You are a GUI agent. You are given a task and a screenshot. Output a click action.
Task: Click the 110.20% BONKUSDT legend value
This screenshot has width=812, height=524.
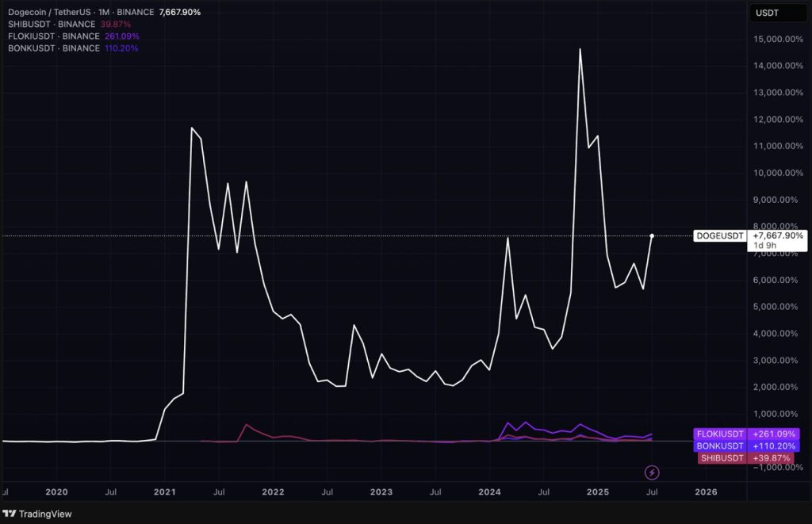pyautogui.click(x=121, y=48)
